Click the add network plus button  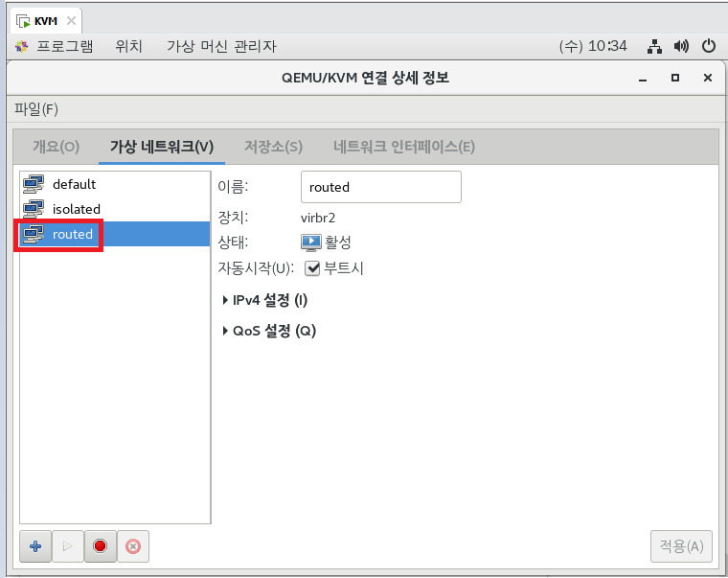point(35,546)
